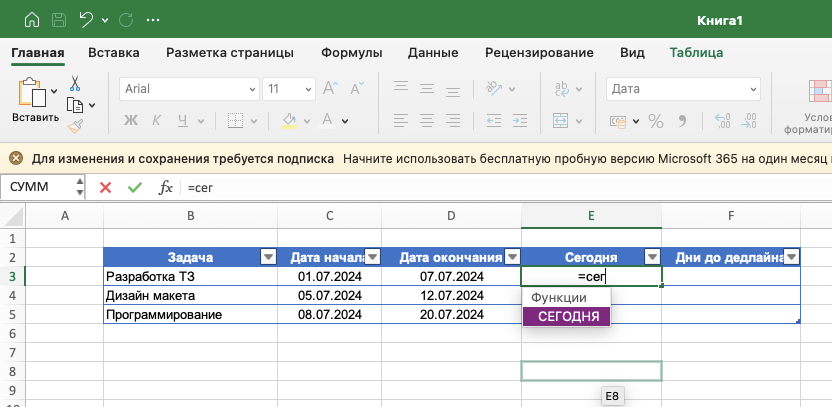
Task: Click the Center text icon
Action: click(x=427, y=121)
